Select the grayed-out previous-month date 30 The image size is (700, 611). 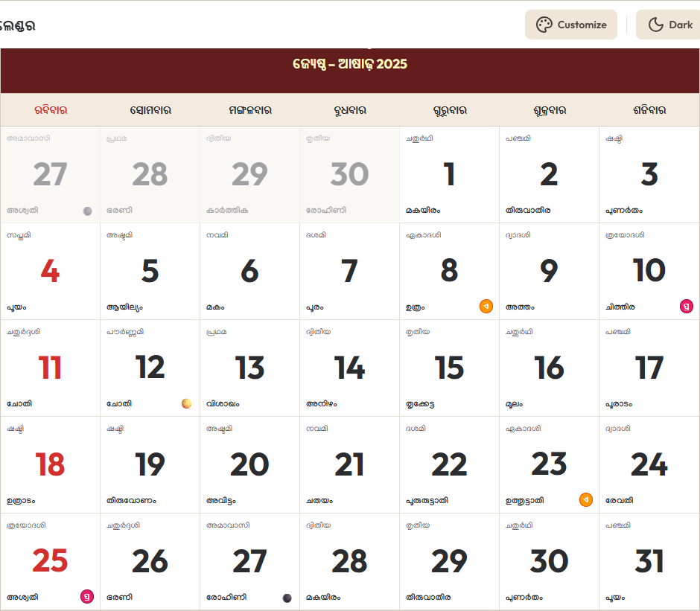pyautogui.click(x=349, y=174)
